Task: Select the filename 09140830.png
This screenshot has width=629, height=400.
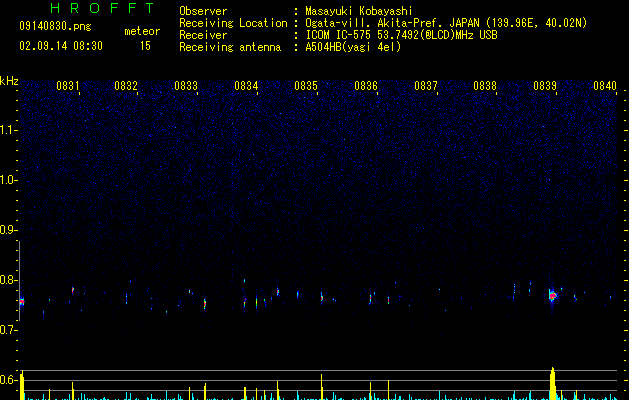Action: pos(55,26)
